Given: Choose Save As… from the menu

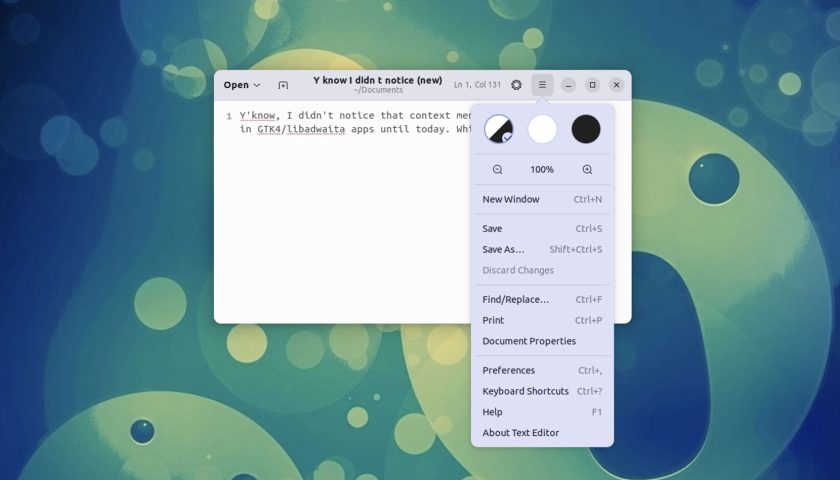Looking at the screenshot, I should 542,250.
